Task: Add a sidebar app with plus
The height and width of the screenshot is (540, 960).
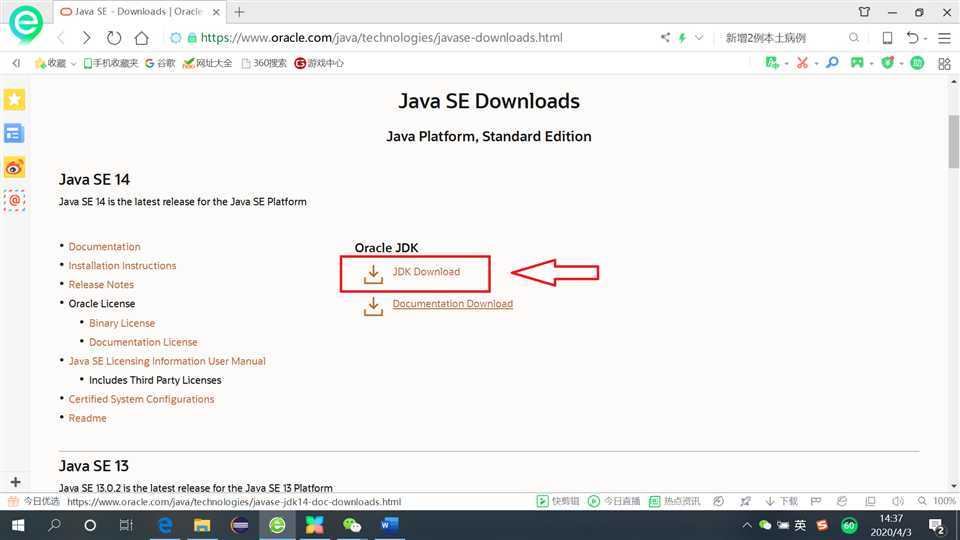Action: click(x=15, y=482)
